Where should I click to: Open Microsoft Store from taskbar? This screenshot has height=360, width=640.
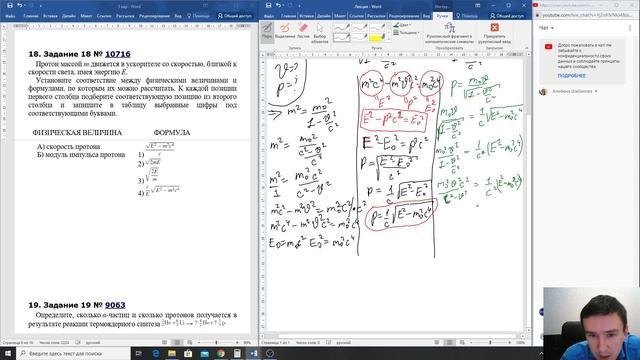point(188,353)
